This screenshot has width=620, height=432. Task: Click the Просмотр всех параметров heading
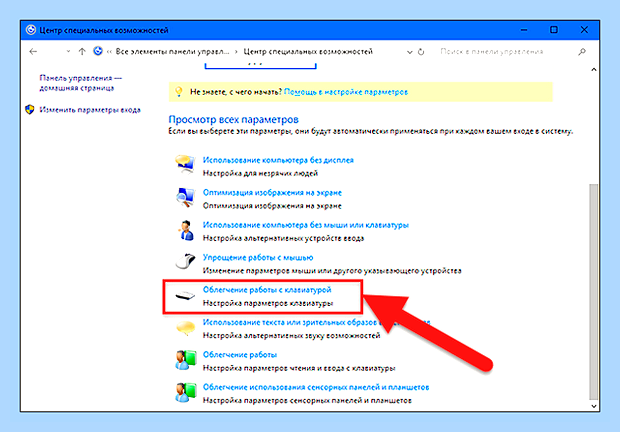point(233,119)
